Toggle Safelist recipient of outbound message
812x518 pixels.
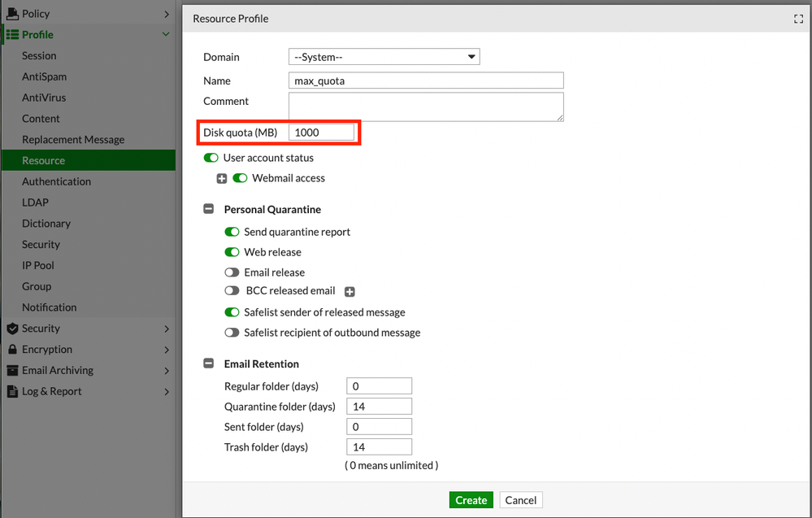coord(232,333)
